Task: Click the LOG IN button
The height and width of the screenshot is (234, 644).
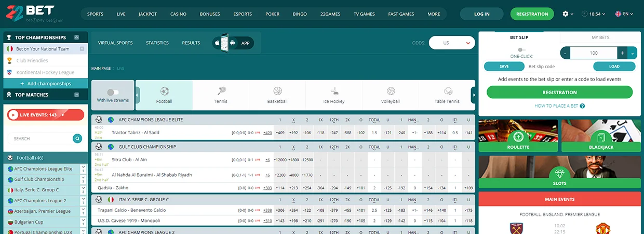Action: [x=481, y=14]
